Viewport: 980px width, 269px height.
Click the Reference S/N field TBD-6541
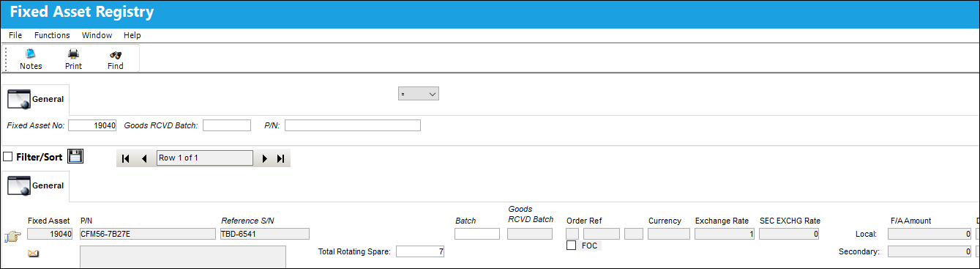(264, 235)
